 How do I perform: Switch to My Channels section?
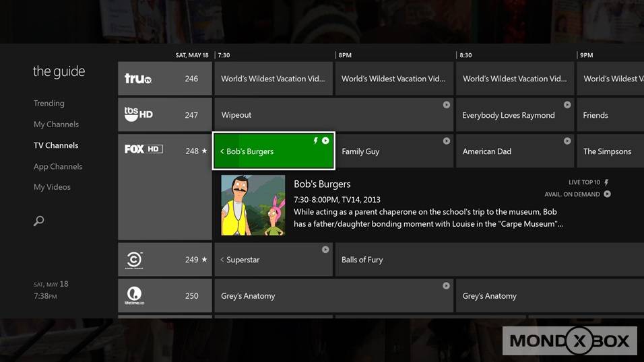56,124
